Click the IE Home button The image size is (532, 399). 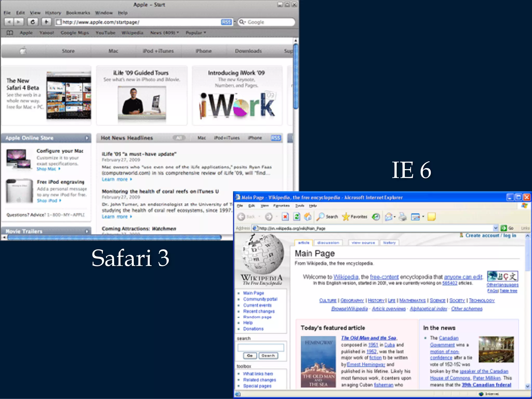[308, 217]
